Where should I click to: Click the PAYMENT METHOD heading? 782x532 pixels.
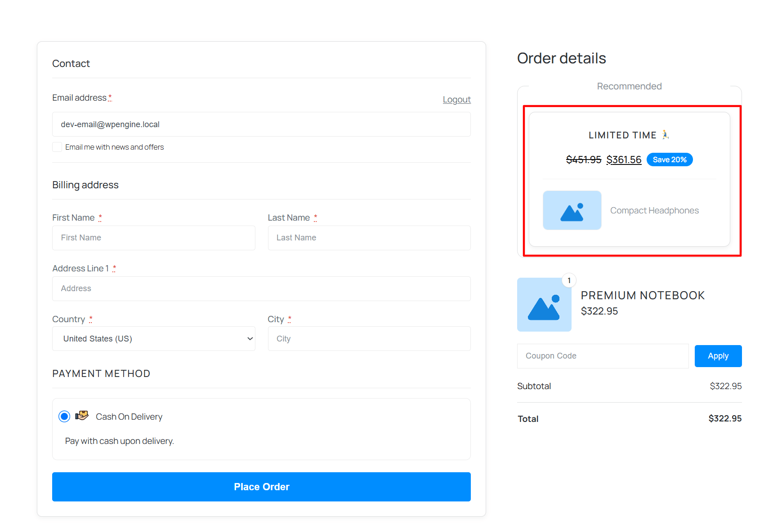point(101,373)
